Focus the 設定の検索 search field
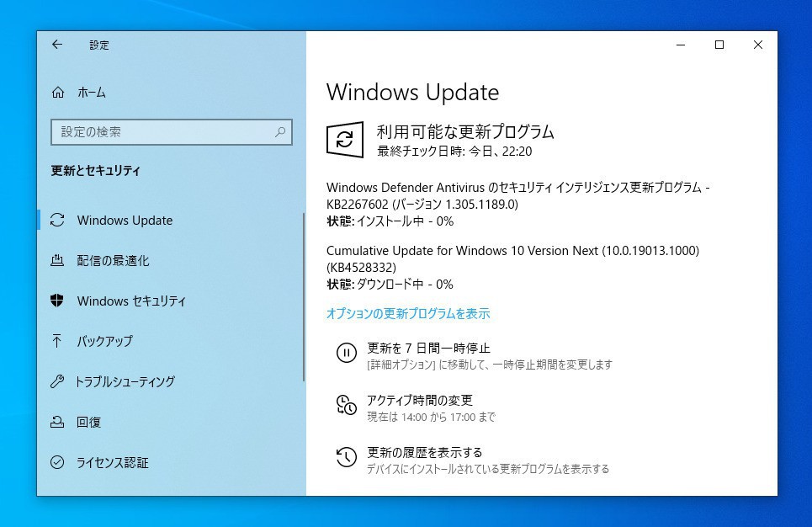This screenshot has height=527, width=812. (x=172, y=132)
